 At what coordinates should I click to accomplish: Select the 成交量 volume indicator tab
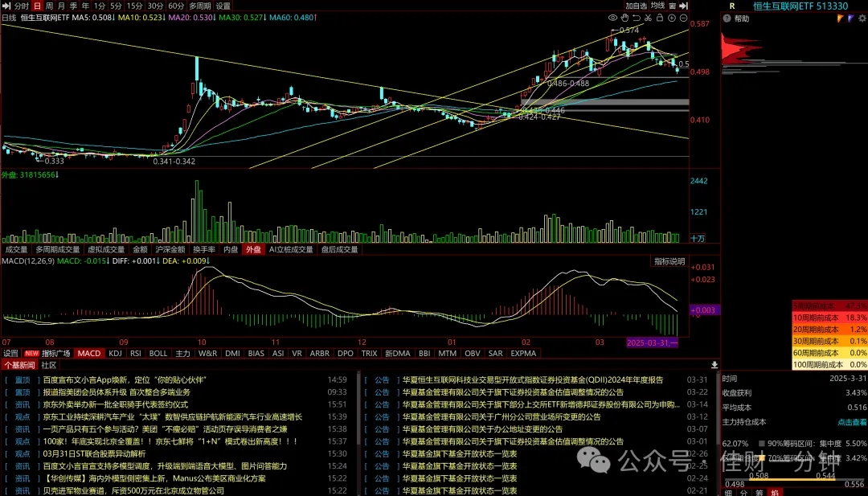pyautogui.click(x=16, y=250)
